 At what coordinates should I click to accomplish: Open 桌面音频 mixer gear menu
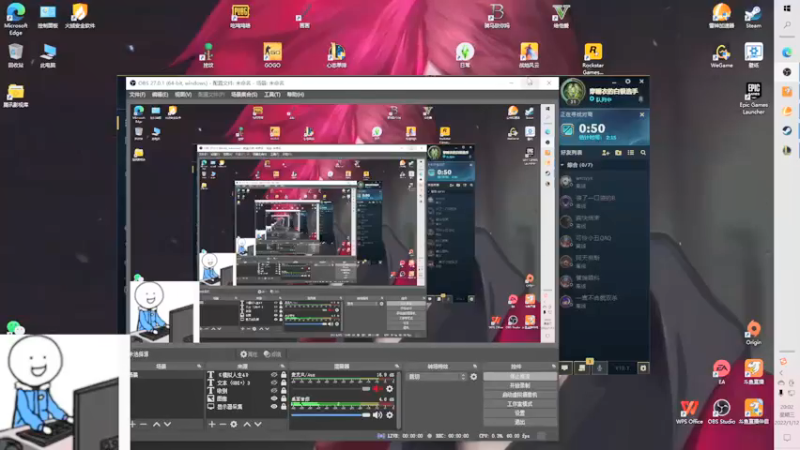[x=390, y=415]
